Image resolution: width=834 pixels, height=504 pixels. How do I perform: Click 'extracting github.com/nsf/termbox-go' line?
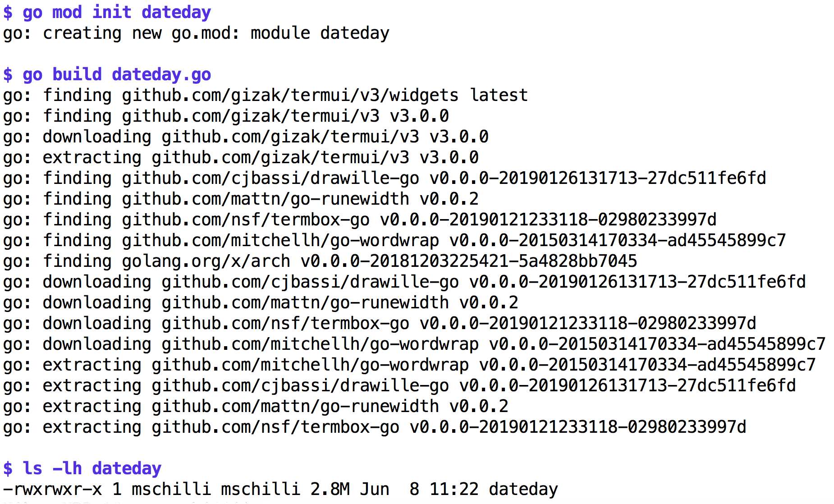tap(375, 427)
